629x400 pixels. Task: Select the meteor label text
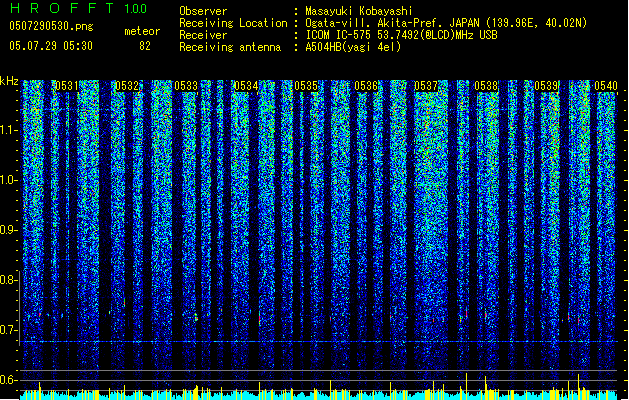coord(142,31)
